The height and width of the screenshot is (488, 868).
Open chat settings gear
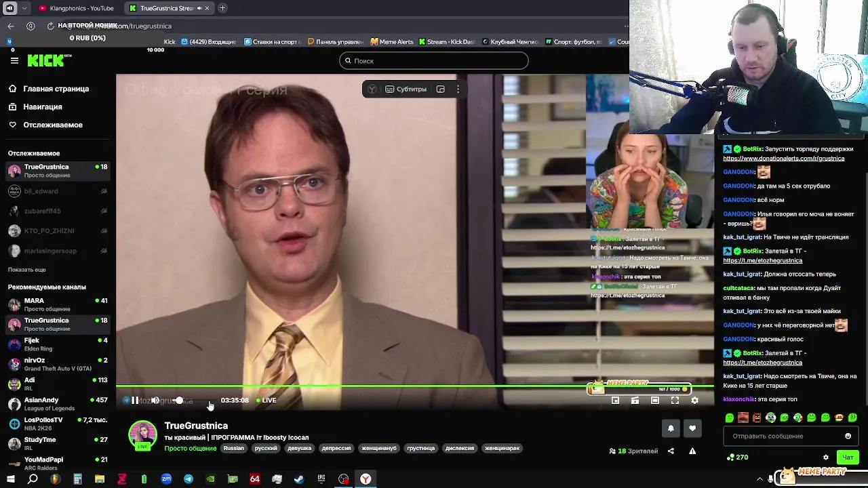(x=825, y=457)
